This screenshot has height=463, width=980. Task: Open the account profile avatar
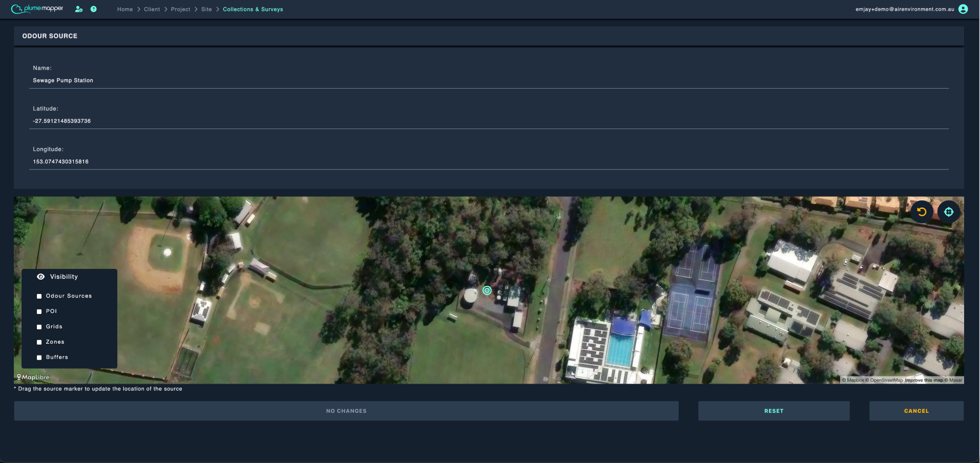[x=963, y=9]
